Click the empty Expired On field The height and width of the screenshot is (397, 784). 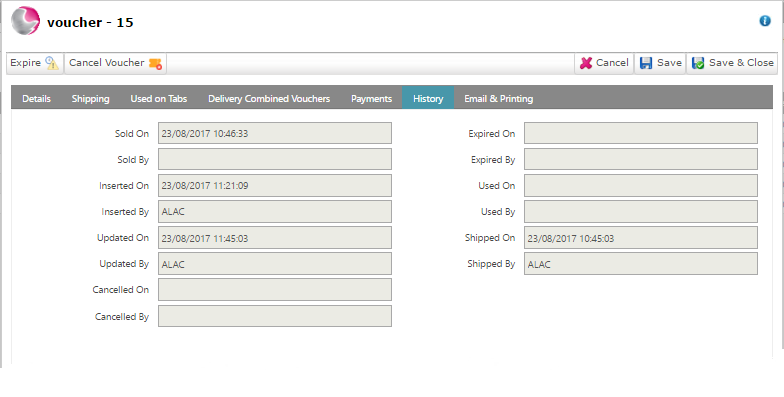click(641, 133)
